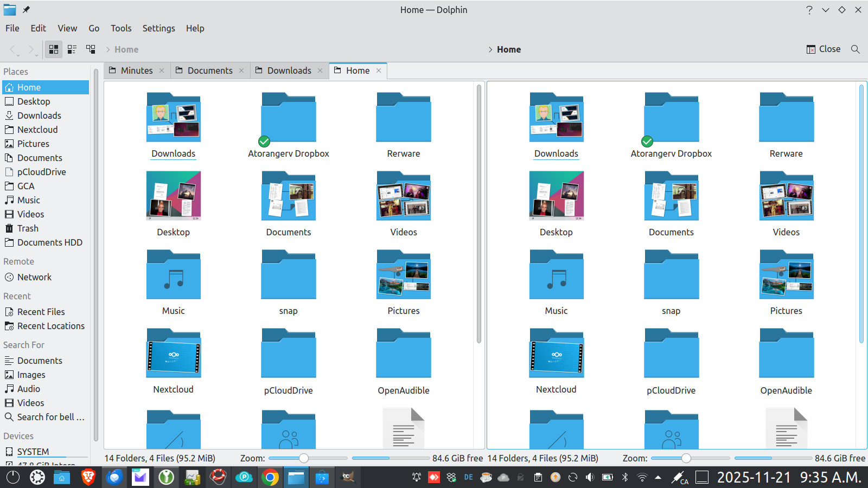Viewport: 868px width, 488px height.
Task: Open Thunderbird from the taskbar
Action: click(x=114, y=477)
